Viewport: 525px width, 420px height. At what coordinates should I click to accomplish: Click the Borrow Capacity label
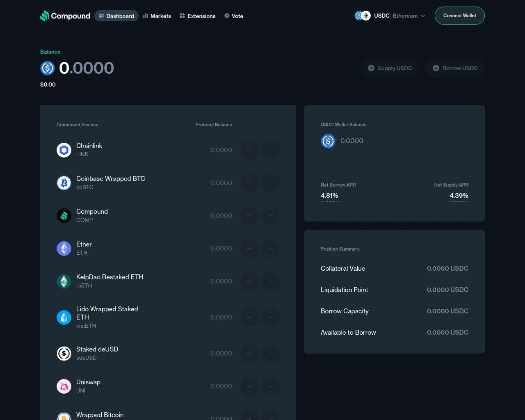coord(345,311)
